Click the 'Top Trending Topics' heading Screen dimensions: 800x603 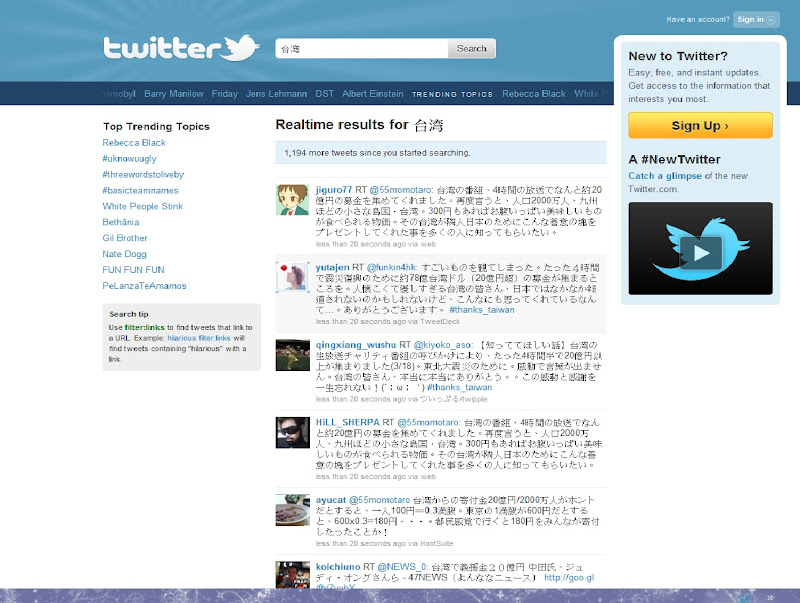pyautogui.click(x=156, y=127)
